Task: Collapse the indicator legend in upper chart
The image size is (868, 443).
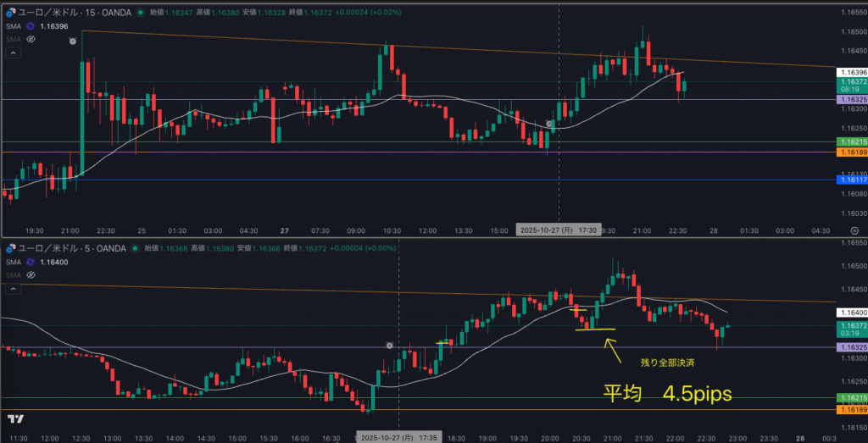Action: 13,53
